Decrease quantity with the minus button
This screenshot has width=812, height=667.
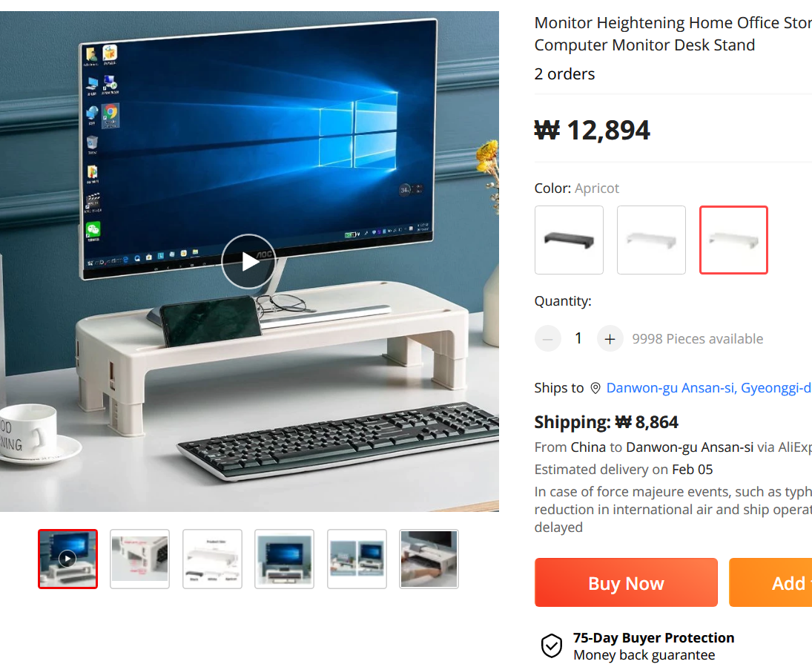(x=548, y=339)
